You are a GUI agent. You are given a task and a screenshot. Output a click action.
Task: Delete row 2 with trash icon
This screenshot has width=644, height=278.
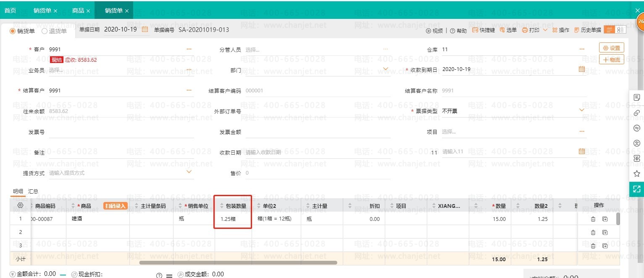click(593, 232)
